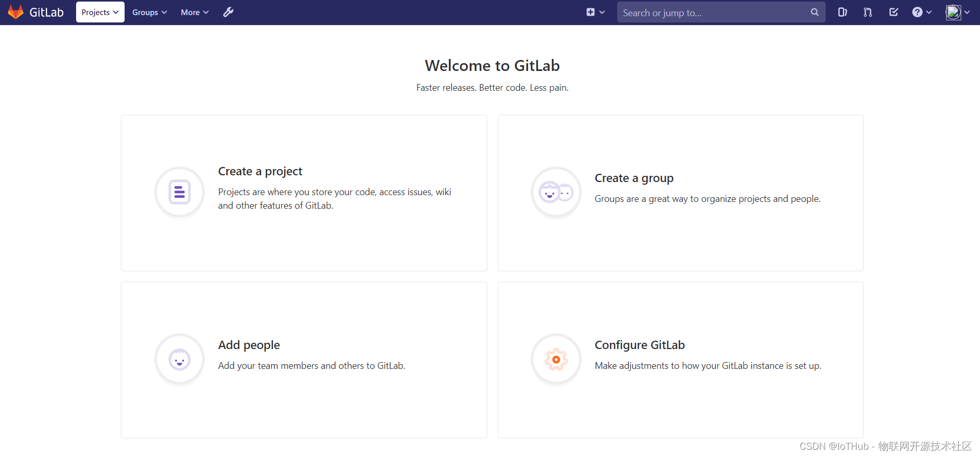This screenshot has width=980, height=456.
Task: Expand the Groups dropdown menu
Action: coord(150,12)
